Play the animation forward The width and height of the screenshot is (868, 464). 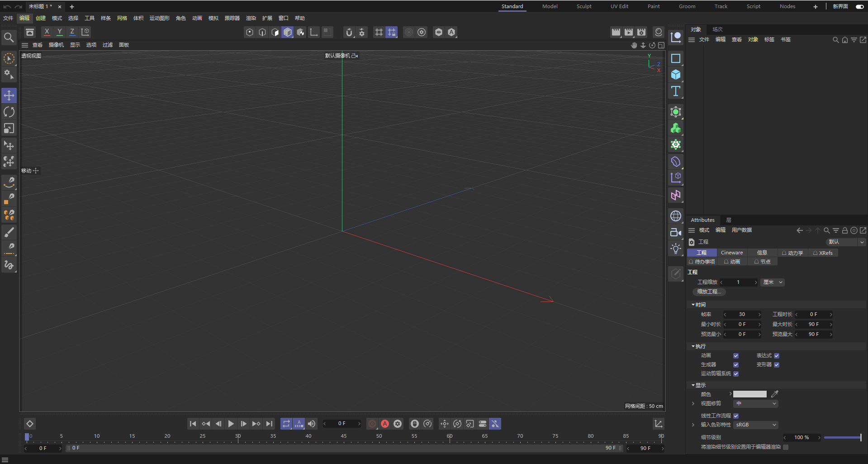(x=231, y=424)
